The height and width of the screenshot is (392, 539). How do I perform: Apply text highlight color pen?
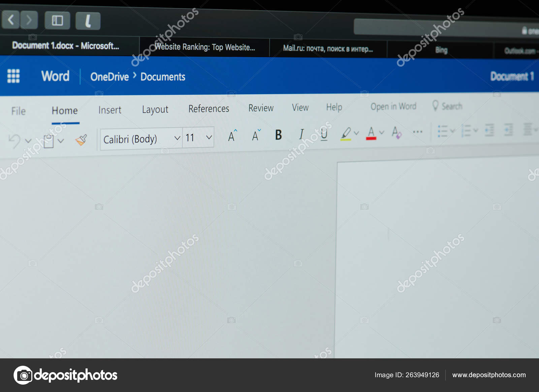point(346,133)
